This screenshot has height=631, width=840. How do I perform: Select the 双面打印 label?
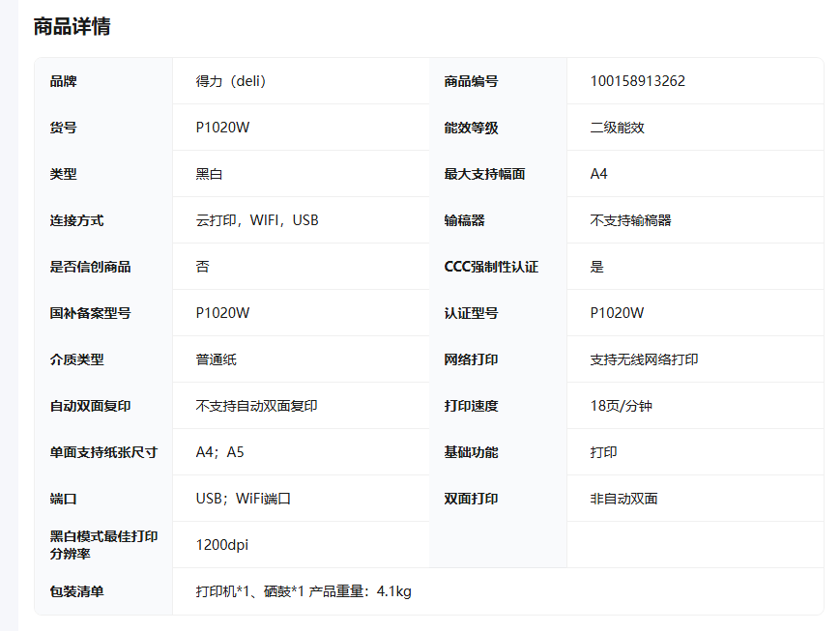(x=471, y=499)
